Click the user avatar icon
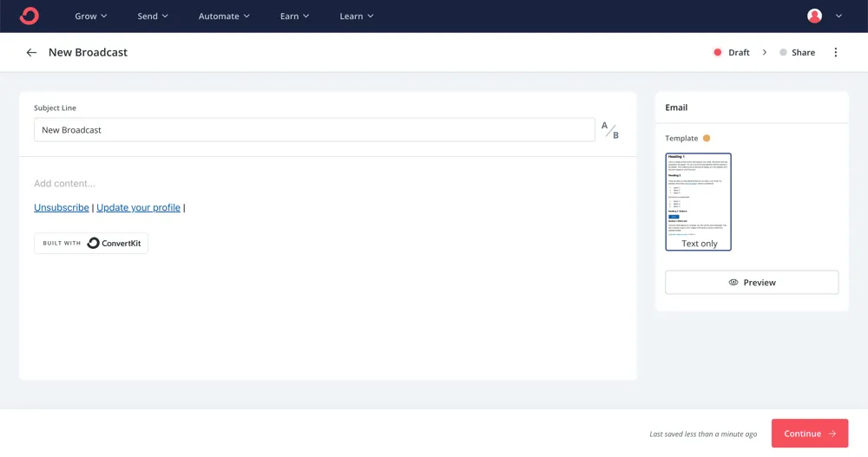This screenshot has width=868, height=457. click(x=814, y=16)
